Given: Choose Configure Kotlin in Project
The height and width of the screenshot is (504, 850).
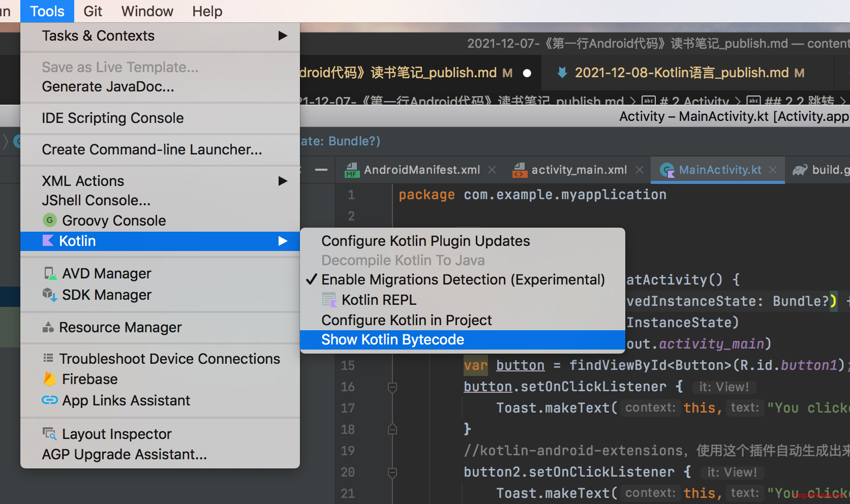Looking at the screenshot, I should click(x=406, y=320).
